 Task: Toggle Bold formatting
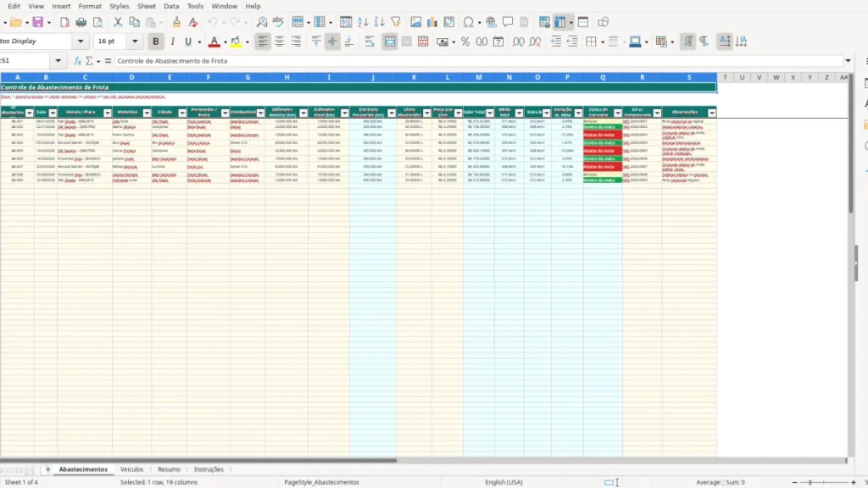tap(156, 42)
